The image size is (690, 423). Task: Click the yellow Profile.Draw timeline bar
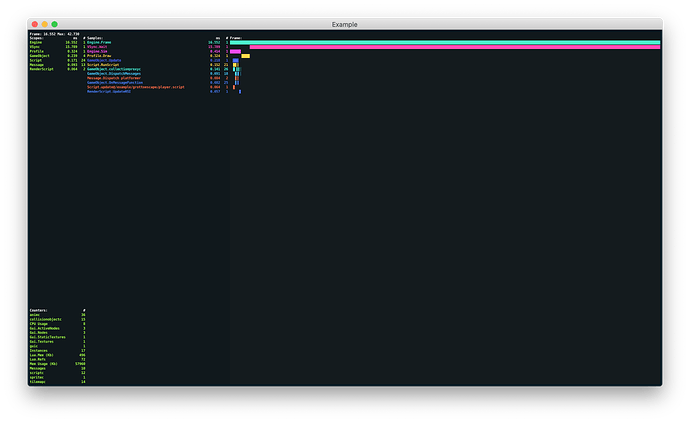tap(245, 56)
